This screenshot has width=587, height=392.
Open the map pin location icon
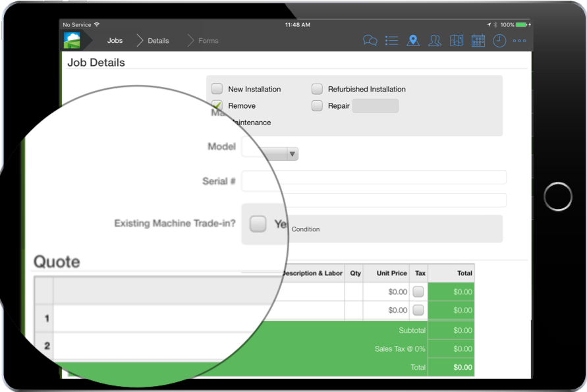coord(413,40)
